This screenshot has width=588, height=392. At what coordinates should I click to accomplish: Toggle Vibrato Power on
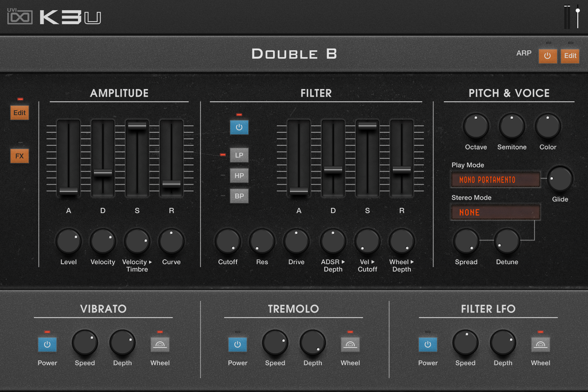tap(47, 344)
